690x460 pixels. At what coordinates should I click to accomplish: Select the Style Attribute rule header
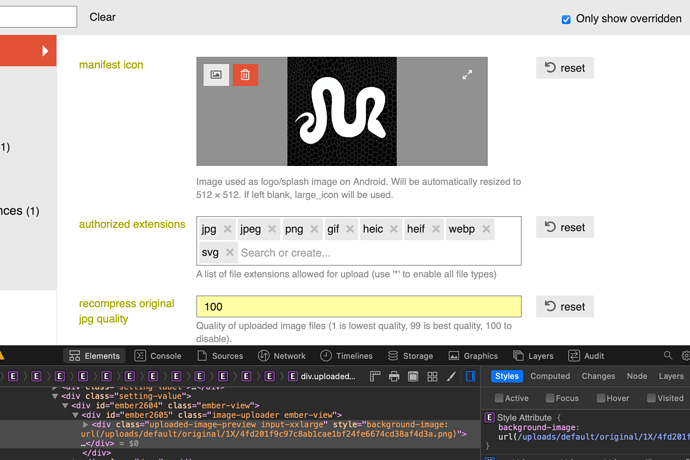point(524,418)
